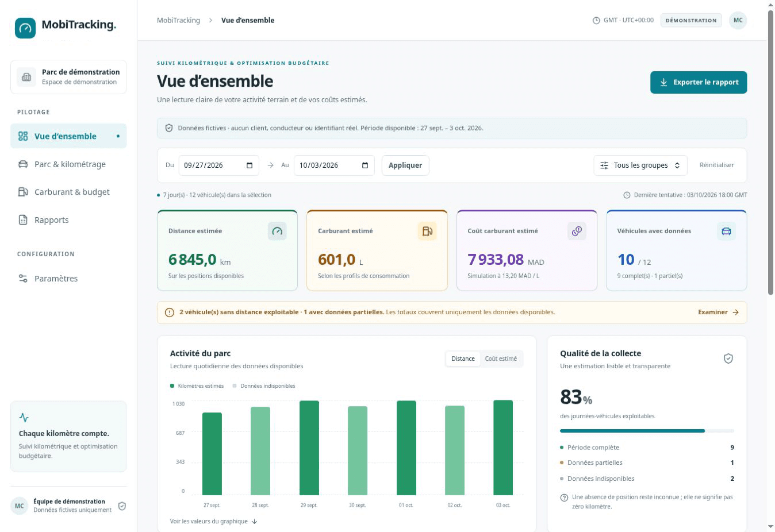Click the building icon beside Parc de démonstration
This screenshot has height=532, width=775.
[x=26, y=77]
